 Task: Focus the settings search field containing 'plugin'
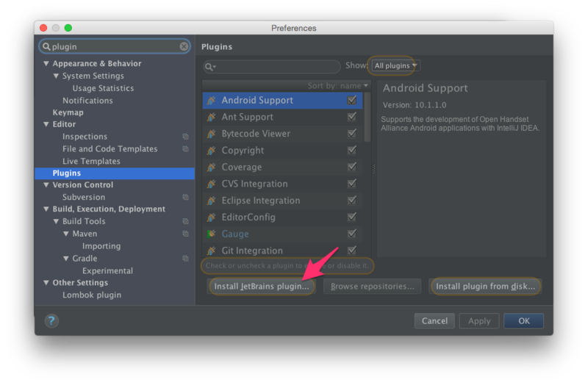[115, 46]
